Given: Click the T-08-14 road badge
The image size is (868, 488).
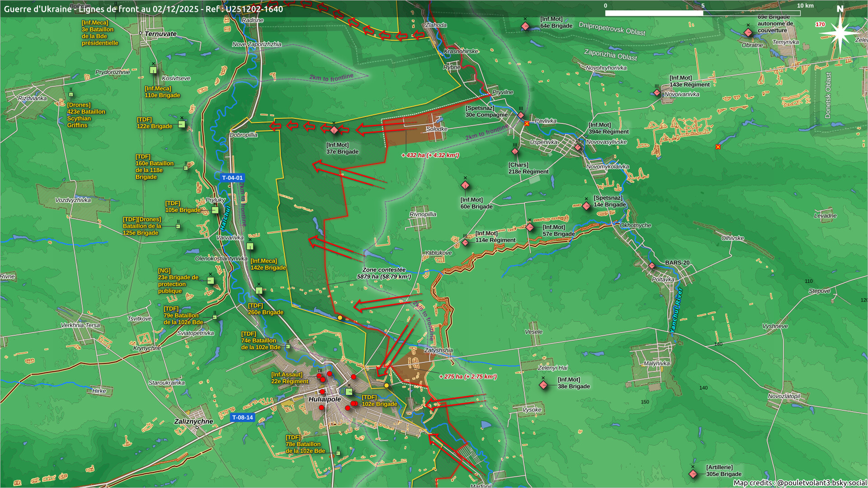Looking at the screenshot, I should (242, 418).
